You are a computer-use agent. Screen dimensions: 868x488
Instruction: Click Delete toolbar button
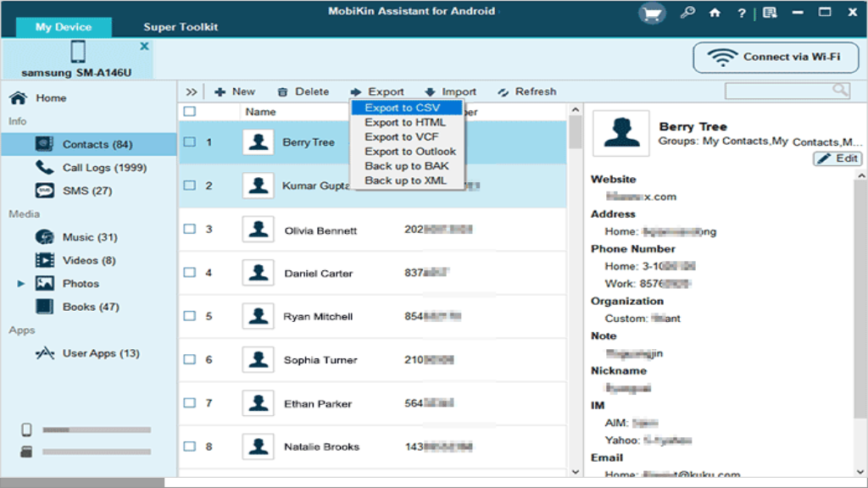[303, 91]
